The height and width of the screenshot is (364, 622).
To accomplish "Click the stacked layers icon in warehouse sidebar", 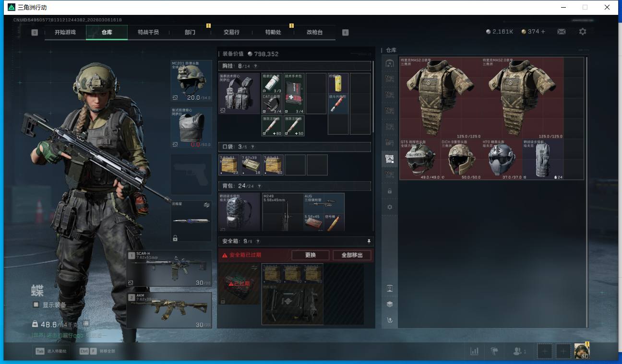I will (x=390, y=305).
